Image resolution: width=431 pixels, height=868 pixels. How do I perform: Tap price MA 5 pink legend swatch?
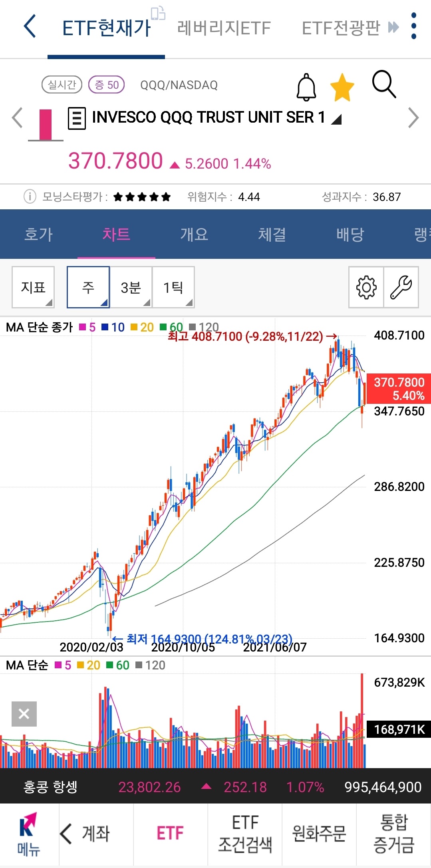click(x=83, y=328)
